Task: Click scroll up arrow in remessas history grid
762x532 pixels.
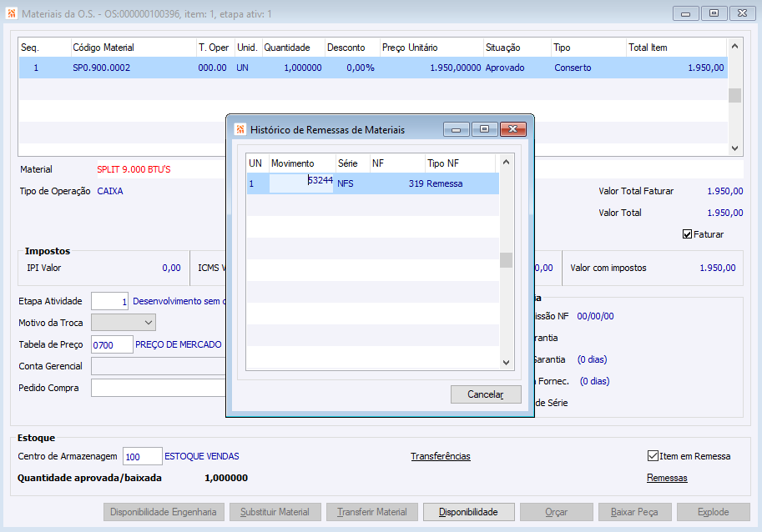Action: click(506, 162)
